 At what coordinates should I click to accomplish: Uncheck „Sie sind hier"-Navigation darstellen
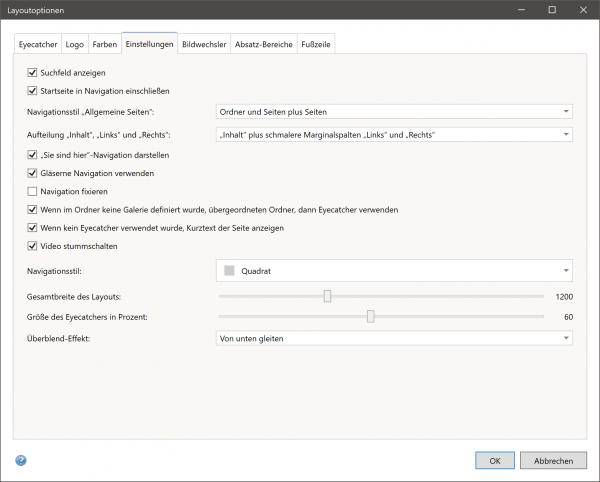pyautogui.click(x=32, y=155)
